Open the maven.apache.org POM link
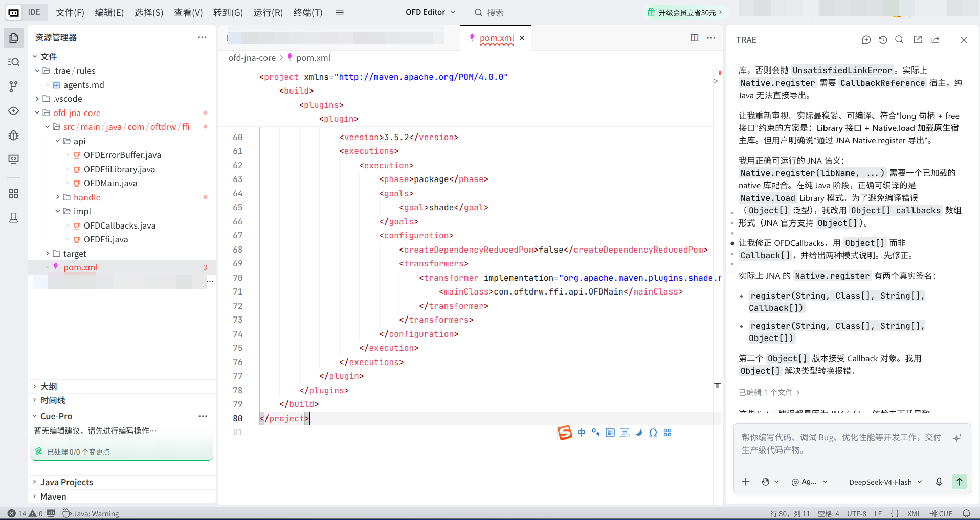The width and height of the screenshot is (980, 520). (421, 77)
